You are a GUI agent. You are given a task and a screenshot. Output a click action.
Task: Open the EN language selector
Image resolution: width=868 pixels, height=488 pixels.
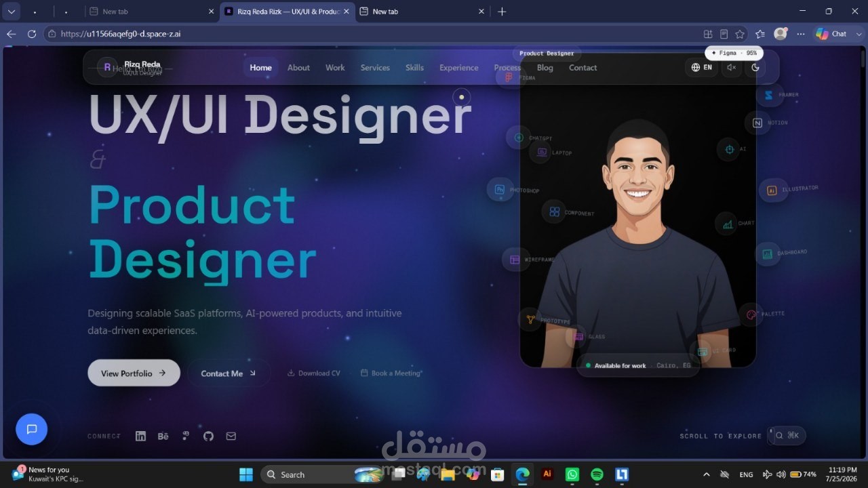(x=701, y=67)
